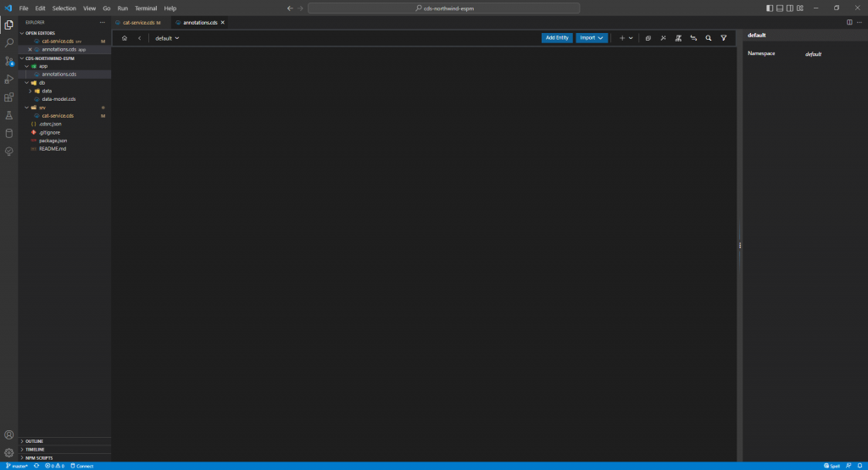The height and width of the screenshot is (470, 868).
Task: Click errors and warnings count in status bar
Action: coord(55,466)
